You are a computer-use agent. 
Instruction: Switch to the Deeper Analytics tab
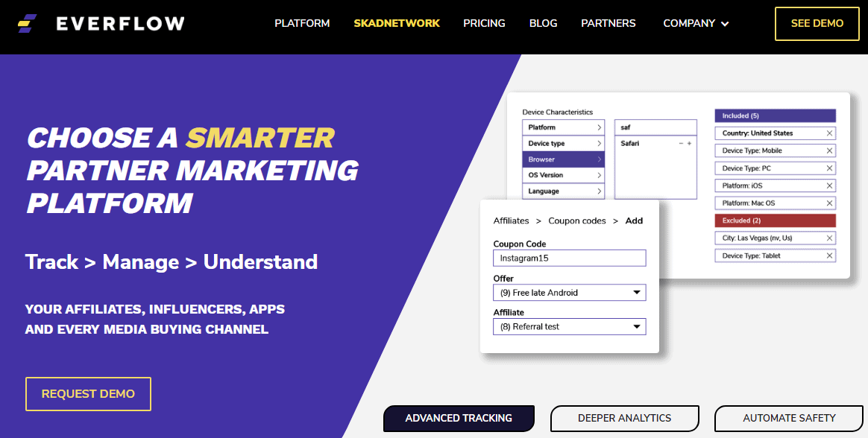click(624, 418)
